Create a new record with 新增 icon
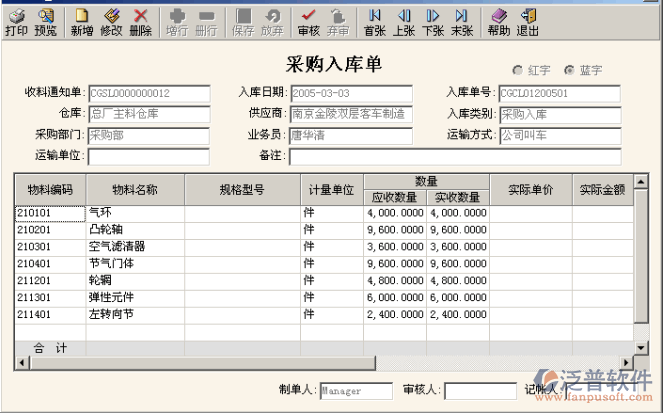The width and height of the screenshot is (663, 413). coord(82,22)
